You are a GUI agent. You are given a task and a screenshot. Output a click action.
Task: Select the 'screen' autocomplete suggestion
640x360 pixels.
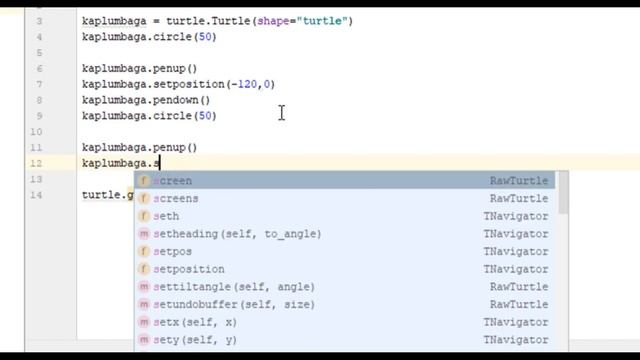(344, 180)
